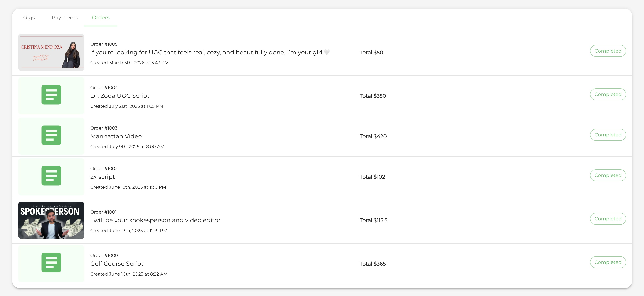Click the Order #1002 label

point(104,169)
